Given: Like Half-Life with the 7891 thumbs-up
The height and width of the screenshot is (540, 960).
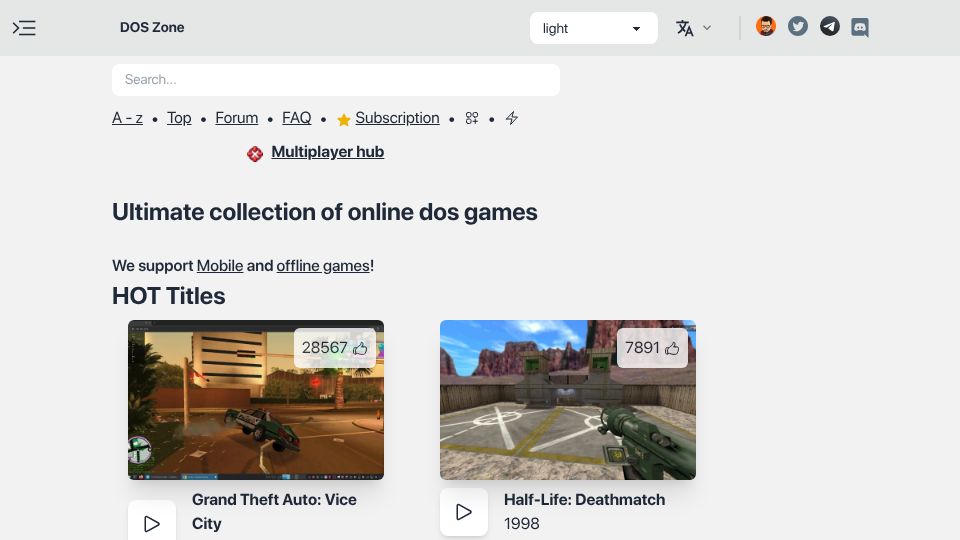Looking at the screenshot, I should coord(652,348).
